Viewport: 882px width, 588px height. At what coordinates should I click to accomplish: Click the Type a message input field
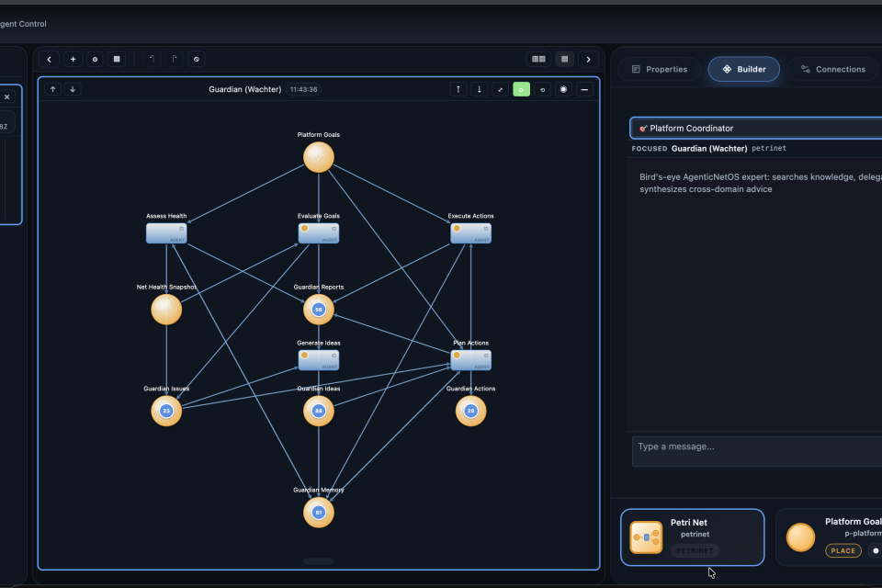coord(755,447)
